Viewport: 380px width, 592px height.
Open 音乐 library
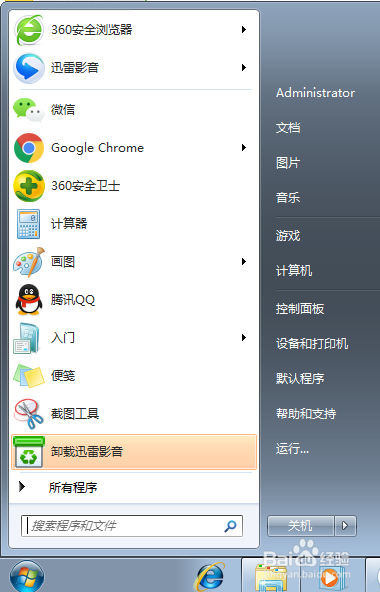[288, 197]
